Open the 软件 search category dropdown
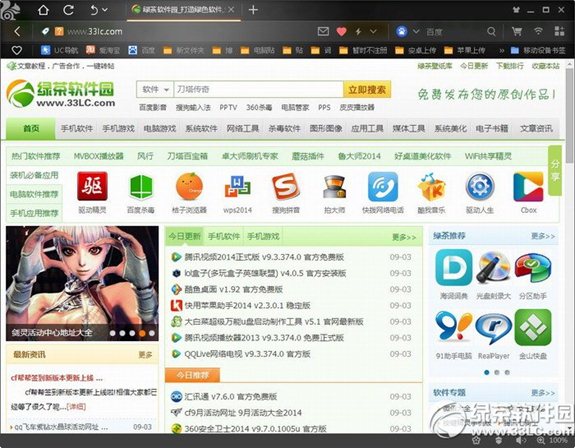575x448 pixels. (x=155, y=89)
